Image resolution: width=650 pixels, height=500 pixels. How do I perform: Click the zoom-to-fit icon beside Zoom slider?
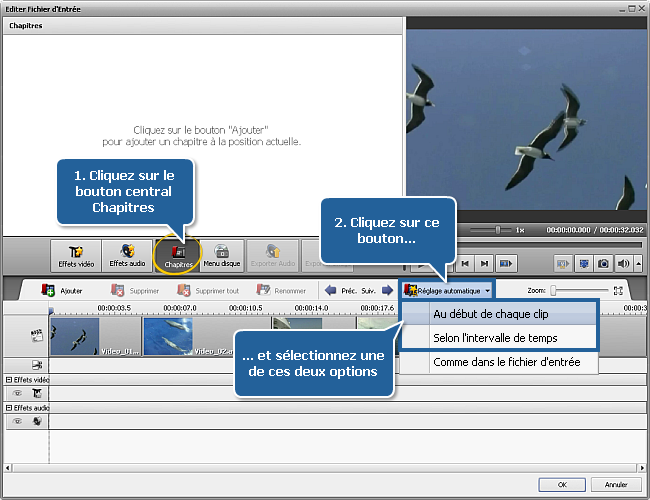(x=618, y=290)
